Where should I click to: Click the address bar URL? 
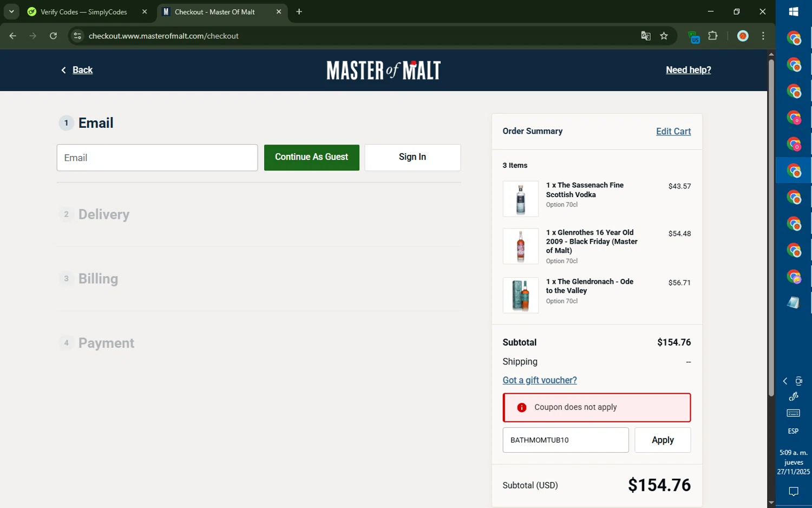(x=163, y=36)
